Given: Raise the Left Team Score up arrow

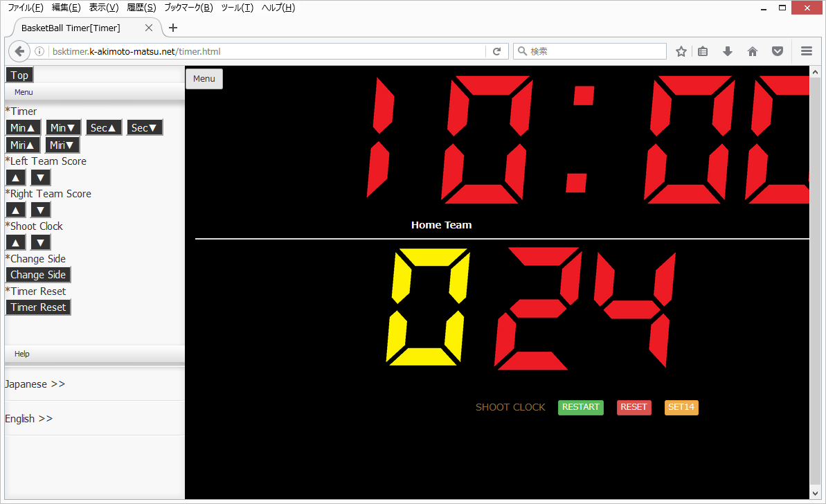Looking at the screenshot, I should [16, 178].
